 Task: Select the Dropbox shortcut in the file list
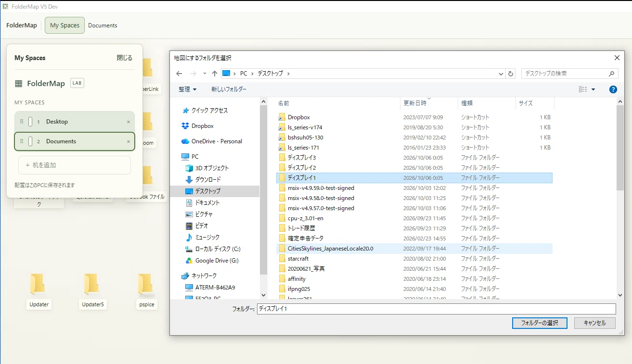414,117
